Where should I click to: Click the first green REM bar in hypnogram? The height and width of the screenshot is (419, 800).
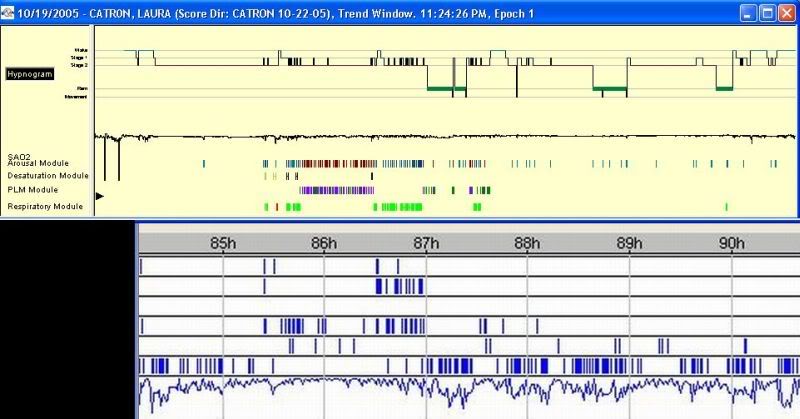(x=446, y=90)
